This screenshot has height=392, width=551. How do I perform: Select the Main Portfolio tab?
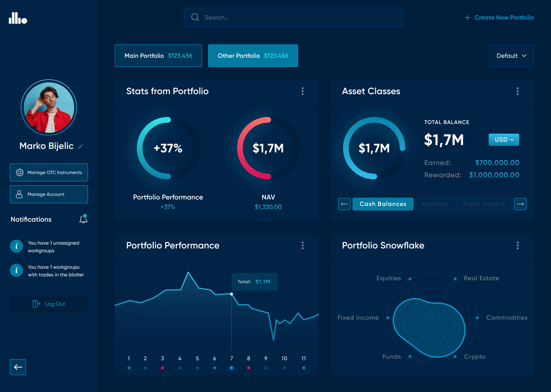(x=158, y=56)
